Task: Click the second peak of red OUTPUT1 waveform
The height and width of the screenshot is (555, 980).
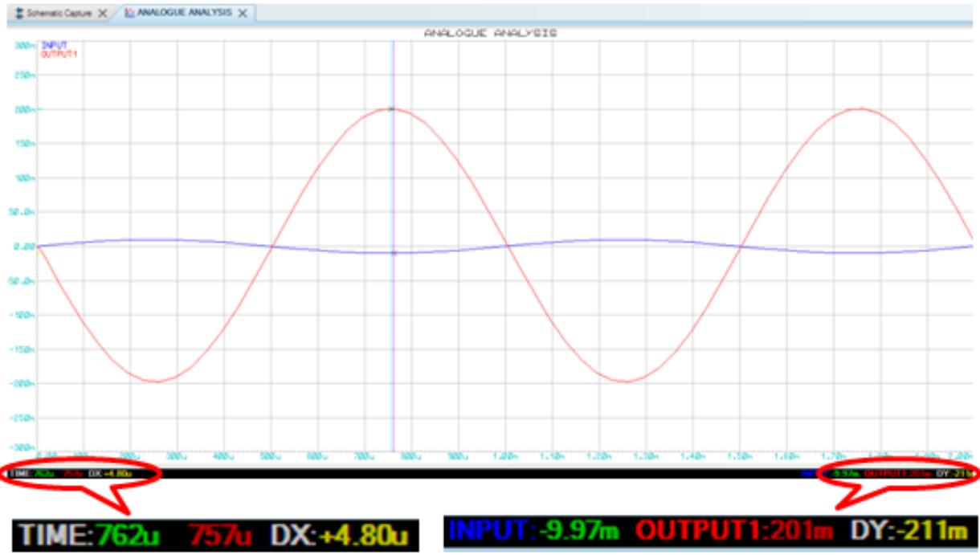Action: 861,108
